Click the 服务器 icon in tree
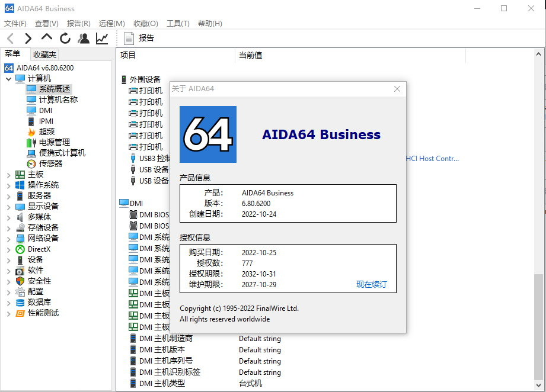The width and height of the screenshot is (546, 392). [x=20, y=196]
